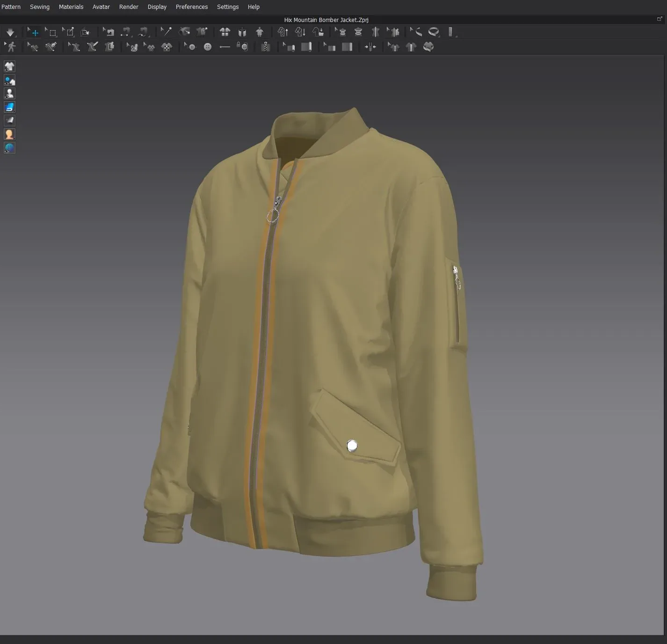The width and height of the screenshot is (667, 644).
Task: Select the Select/Move Button tool
Action: pos(190,47)
